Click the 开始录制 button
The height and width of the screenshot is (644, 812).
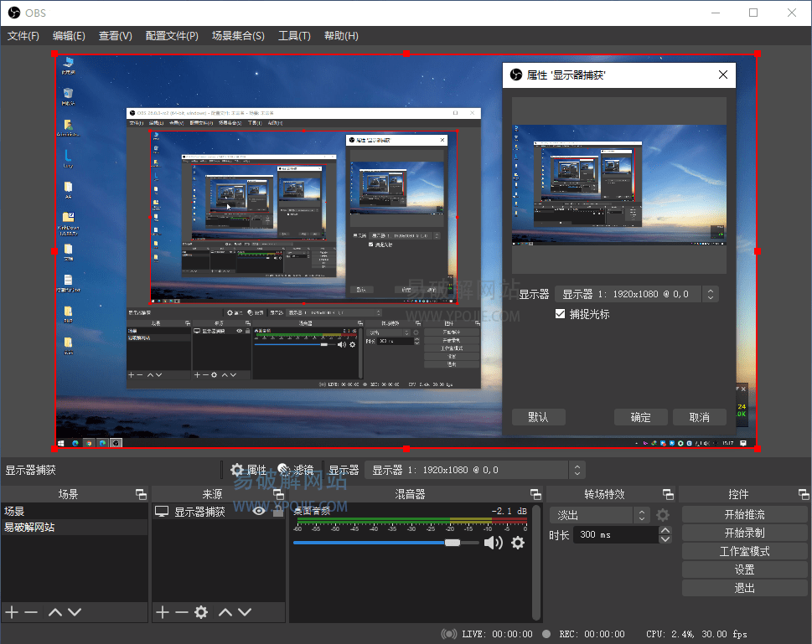coord(744,533)
